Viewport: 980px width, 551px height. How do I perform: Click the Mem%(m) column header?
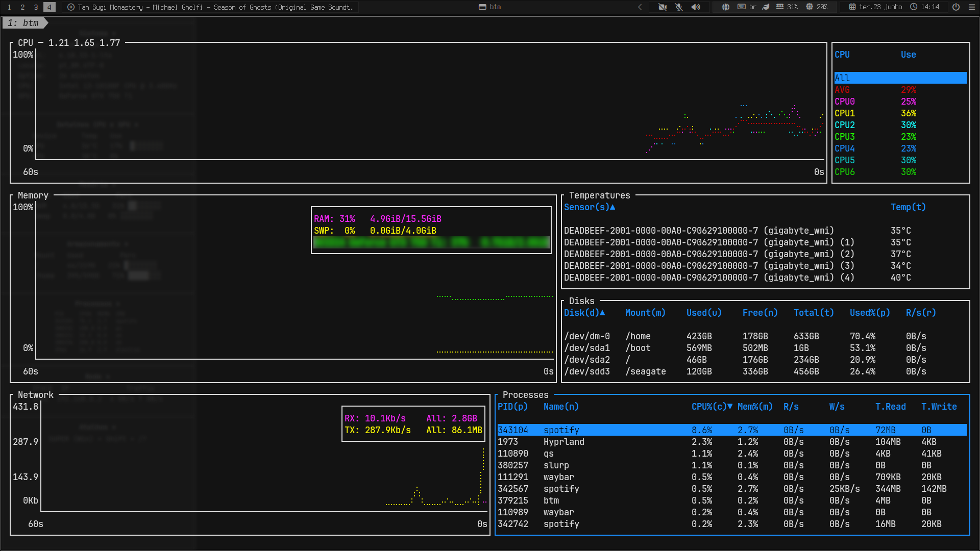755,407
